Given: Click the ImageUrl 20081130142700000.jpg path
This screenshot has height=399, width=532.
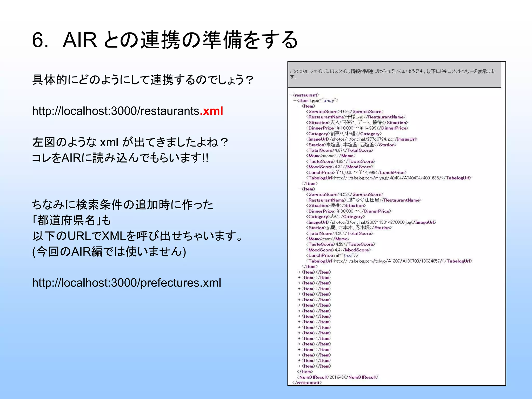Looking at the screenshot, I should (370, 222).
